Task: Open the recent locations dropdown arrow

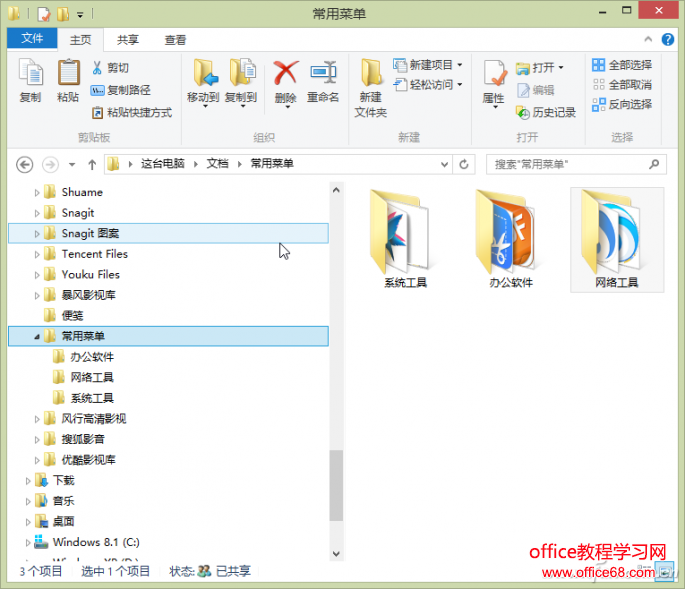Action: [72, 165]
